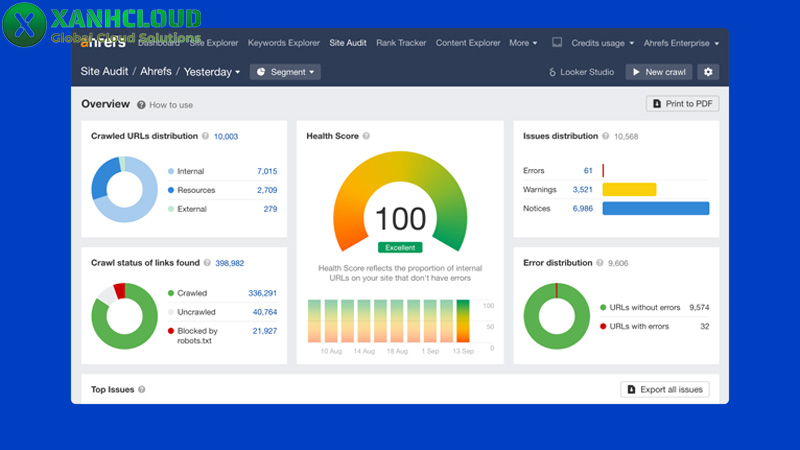Open the settings gear in Site Audit

[x=708, y=72]
